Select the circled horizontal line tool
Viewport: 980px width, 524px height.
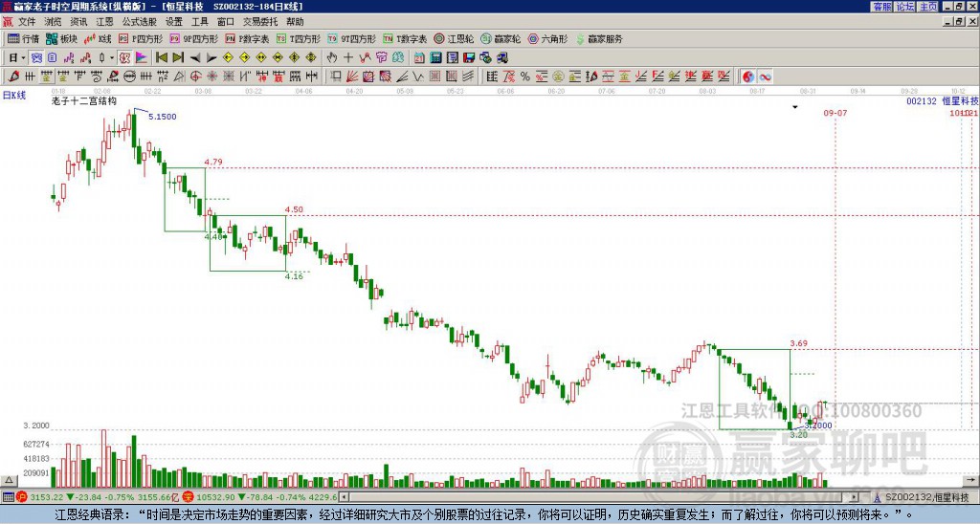(x=129, y=76)
